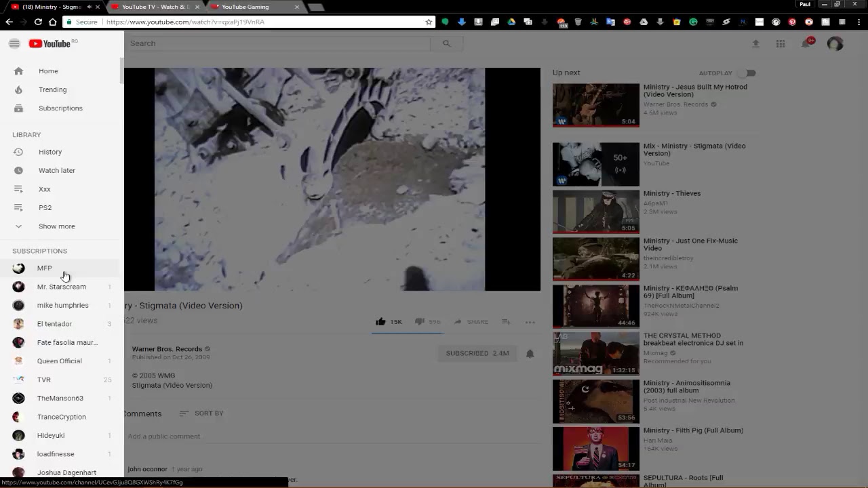This screenshot has height=488, width=868.
Task: Switch to YouTube TV browser tab
Action: coord(155,7)
